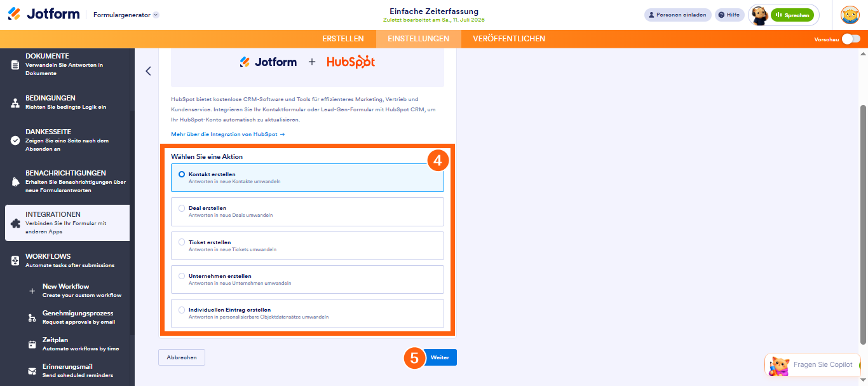Screen dimensions: 868x386
Task: Invite people with Personen einladen
Action: [x=678, y=15]
